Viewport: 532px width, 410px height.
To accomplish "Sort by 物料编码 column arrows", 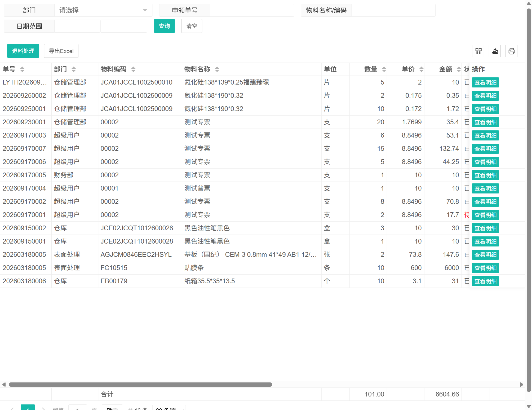I will click(x=133, y=69).
